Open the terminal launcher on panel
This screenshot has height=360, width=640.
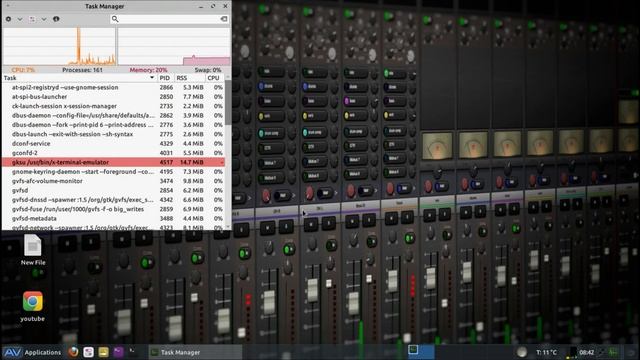[x=133, y=351]
